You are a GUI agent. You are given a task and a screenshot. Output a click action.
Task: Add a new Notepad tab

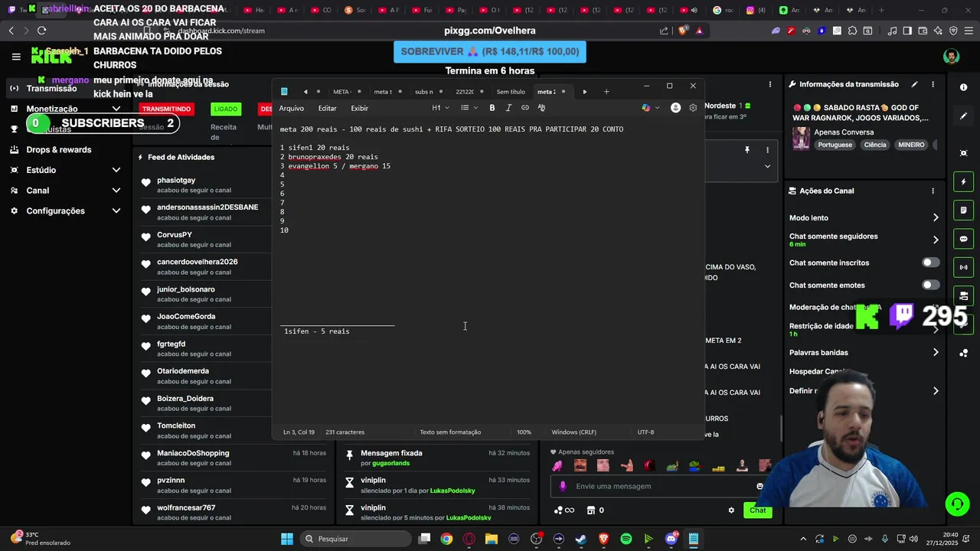pyautogui.click(x=606, y=92)
